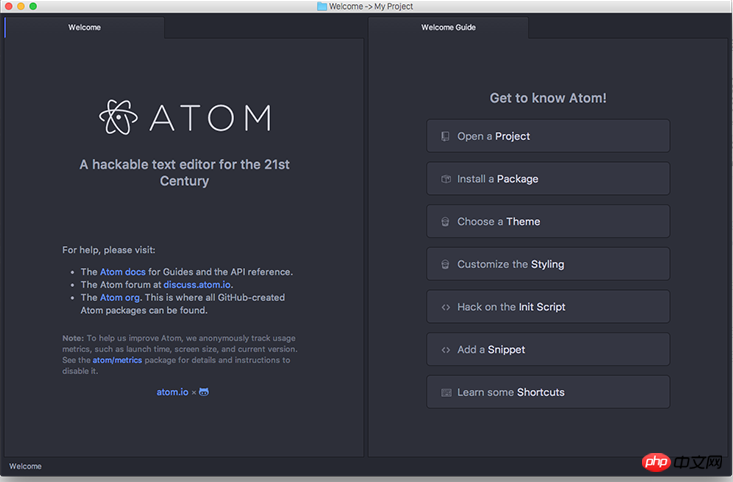The height and width of the screenshot is (482, 733).
Task: Open the Atom org link
Action: click(x=120, y=297)
